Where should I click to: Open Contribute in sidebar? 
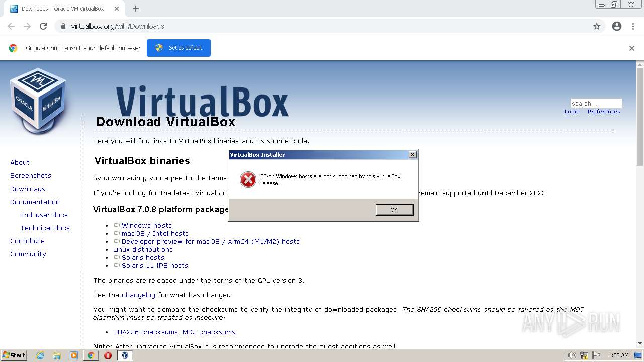click(27, 241)
